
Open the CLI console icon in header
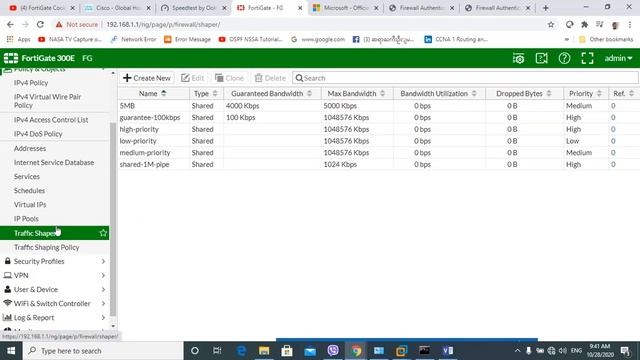(518, 58)
